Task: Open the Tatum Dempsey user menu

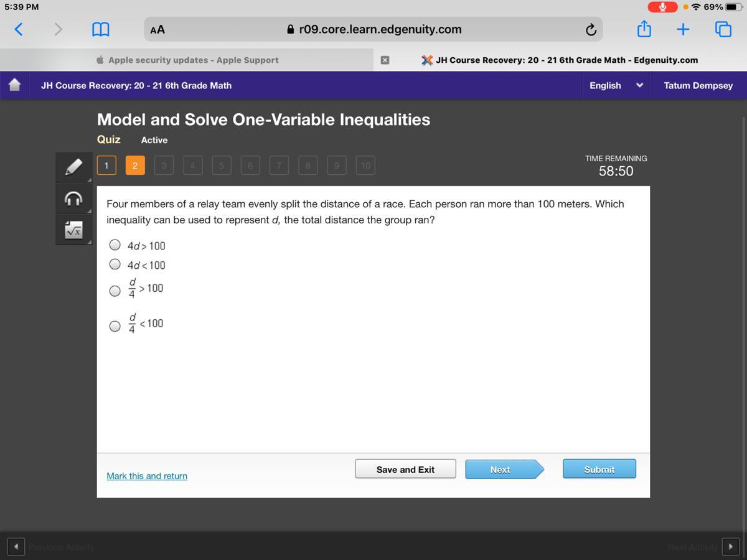Action: pyautogui.click(x=698, y=85)
